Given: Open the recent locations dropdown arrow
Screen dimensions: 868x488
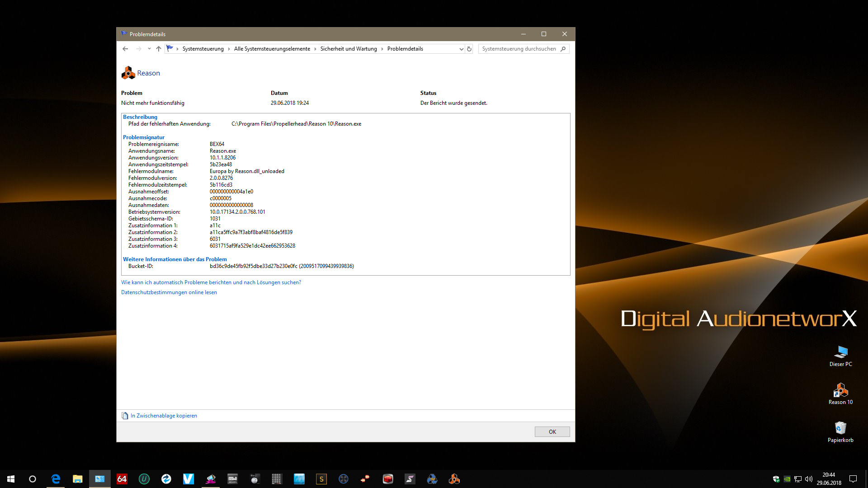Looking at the screenshot, I should pyautogui.click(x=149, y=49).
